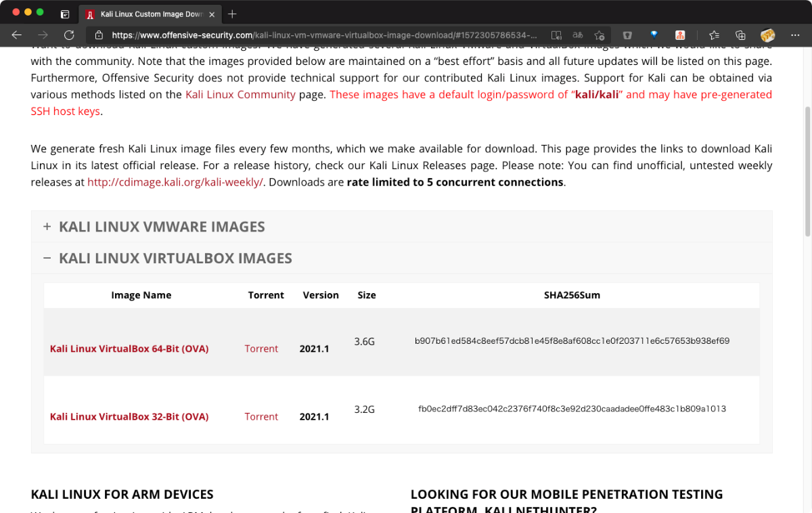
Task: Click the 2021.1 version in 64-Bit row
Action: click(x=314, y=349)
